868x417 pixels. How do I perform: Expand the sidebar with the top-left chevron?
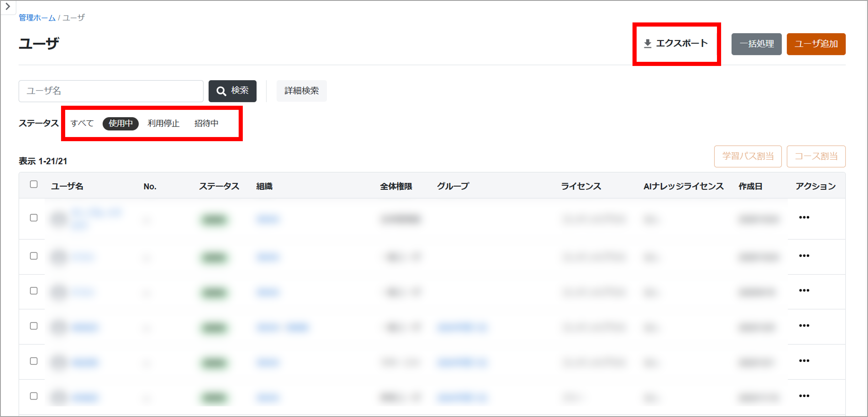[x=8, y=6]
